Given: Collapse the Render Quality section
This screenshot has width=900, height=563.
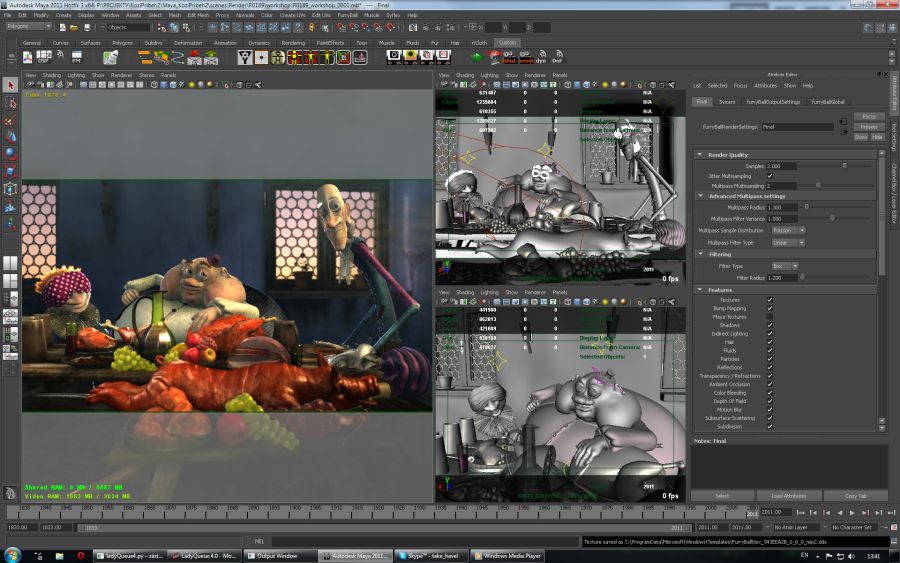Looking at the screenshot, I should pos(699,155).
